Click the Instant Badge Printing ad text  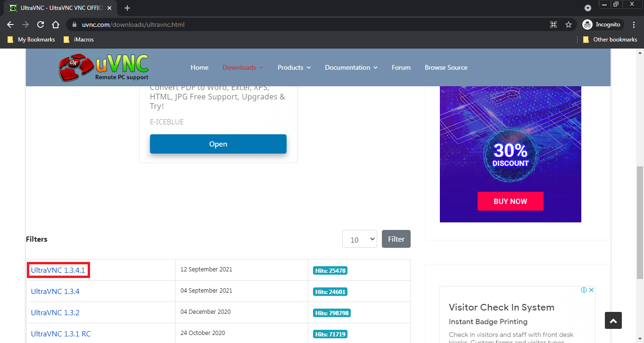[488, 322]
